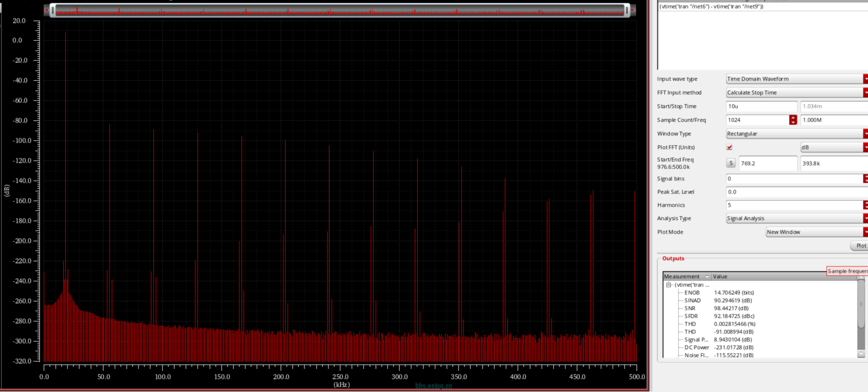
Task: Click the SFDR value 92.184725 (dBc)
Action: (734, 316)
